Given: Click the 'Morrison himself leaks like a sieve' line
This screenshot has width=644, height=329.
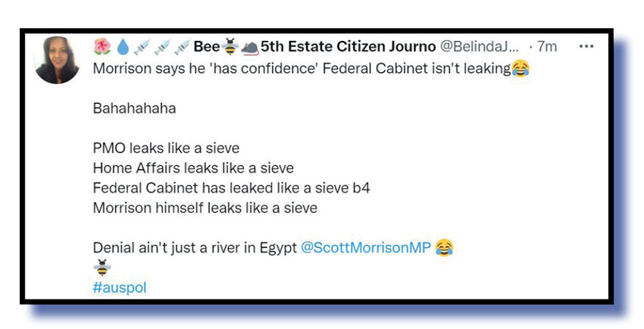Looking at the screenshot, I should click(x=205, y=207).
